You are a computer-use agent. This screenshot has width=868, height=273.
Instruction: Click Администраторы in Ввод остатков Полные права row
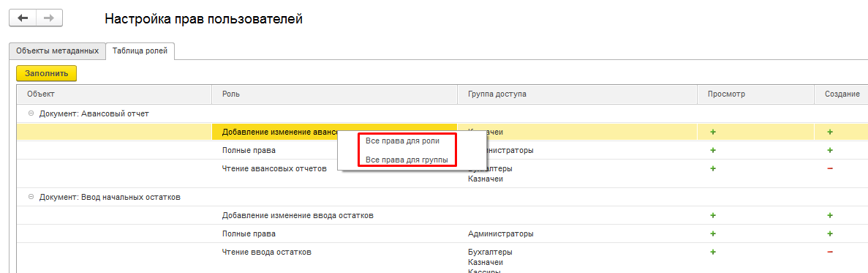point(500,233)
